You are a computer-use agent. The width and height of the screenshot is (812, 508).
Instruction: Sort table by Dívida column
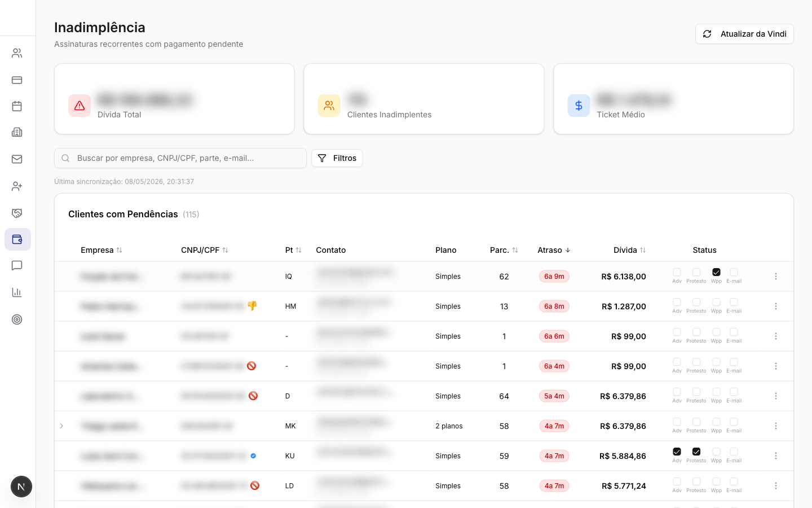[x=630, y=250]
